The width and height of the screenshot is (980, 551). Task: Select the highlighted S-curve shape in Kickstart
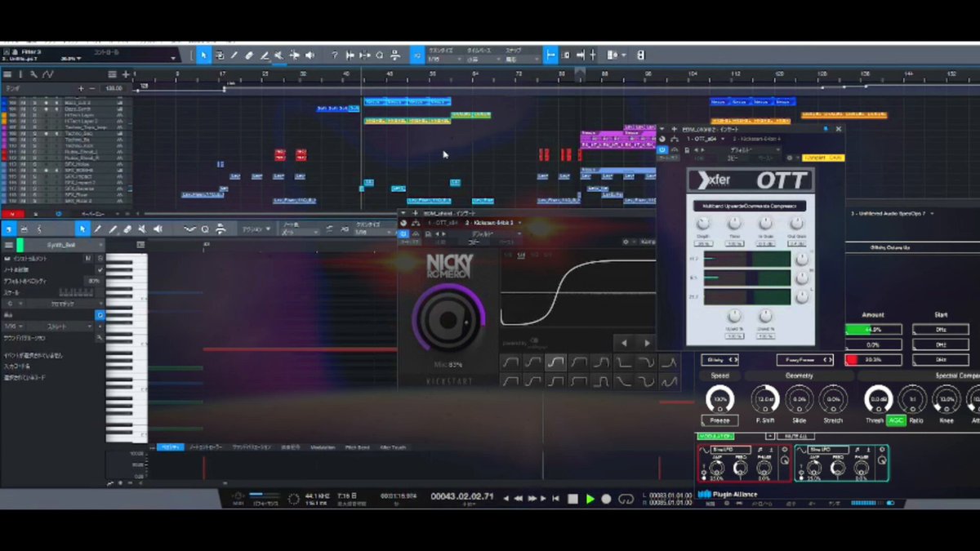[x=555, y=362]
